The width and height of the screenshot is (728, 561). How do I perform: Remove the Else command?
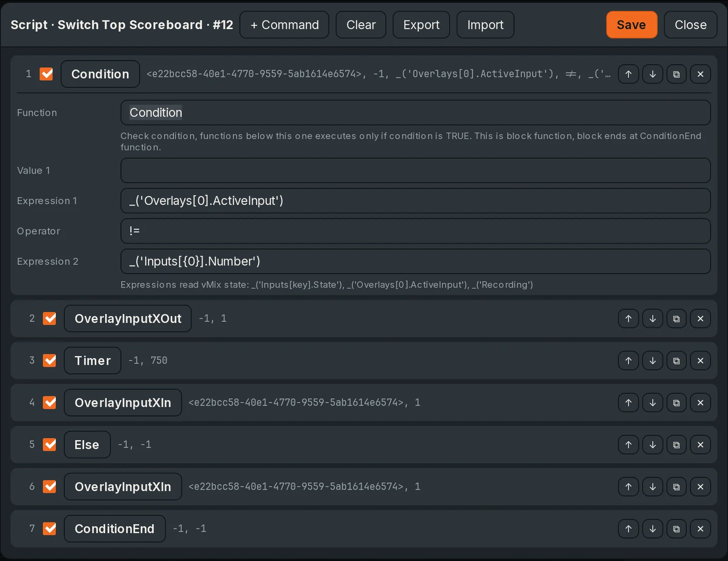[x=701, y=445]
